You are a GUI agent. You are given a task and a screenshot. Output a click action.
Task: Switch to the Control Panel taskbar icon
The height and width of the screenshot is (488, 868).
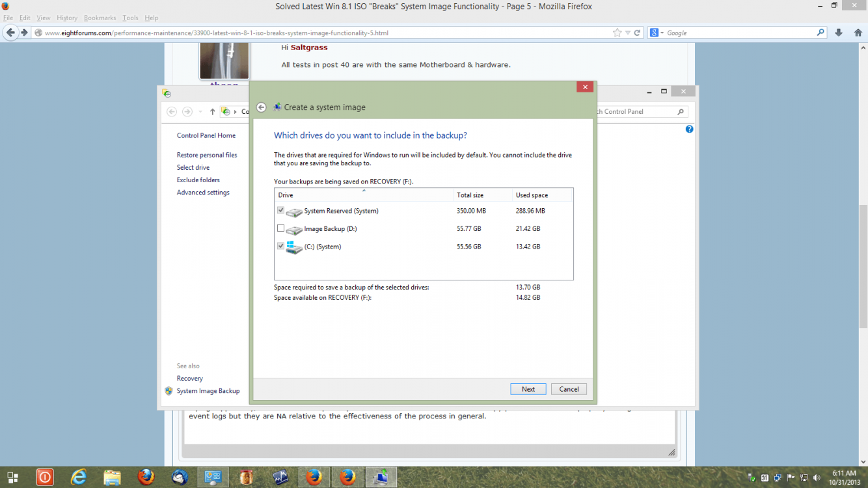tap(213, 477)
